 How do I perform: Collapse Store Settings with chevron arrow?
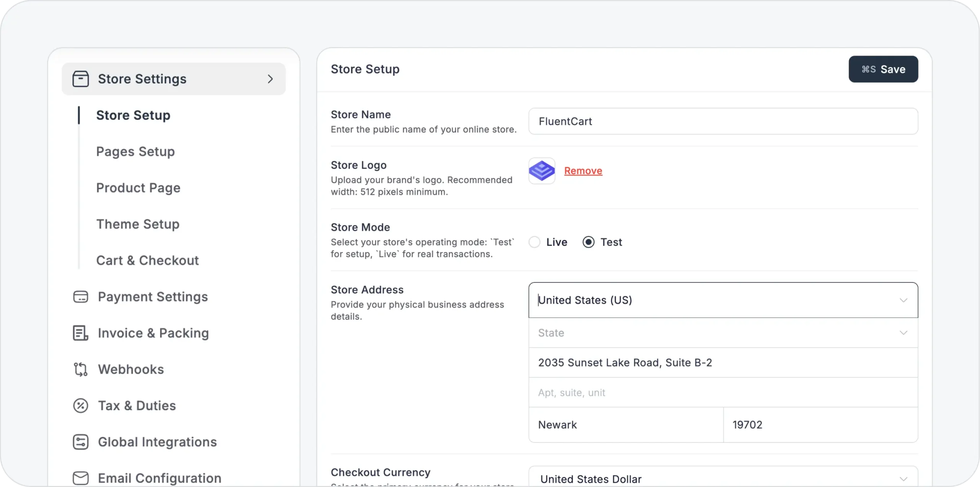(x=270, y=79)
